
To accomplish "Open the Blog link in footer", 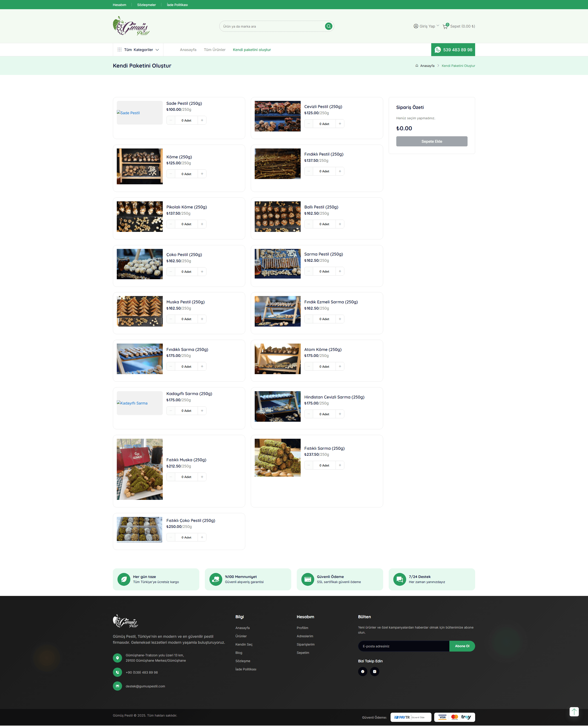I will [239, 652].
